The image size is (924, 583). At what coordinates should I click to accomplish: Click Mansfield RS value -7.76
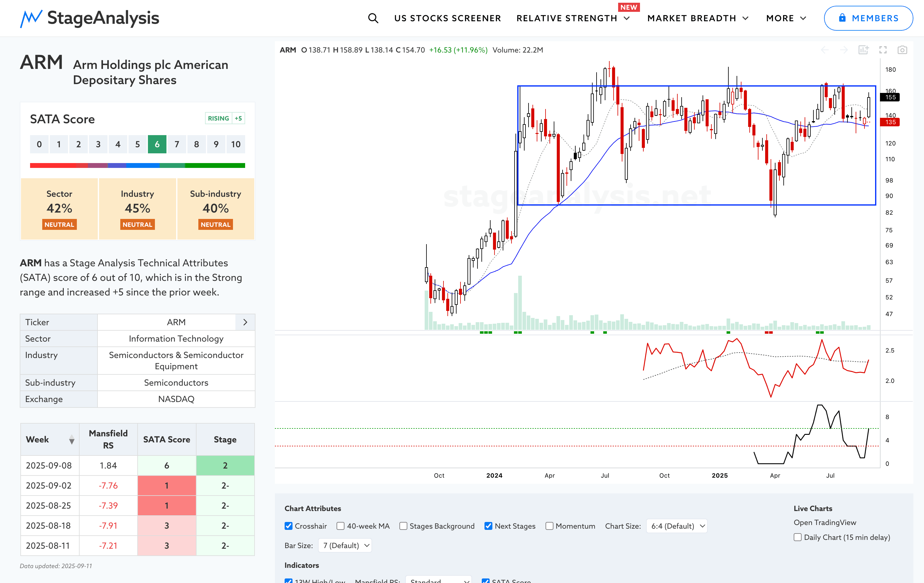[108, 485]
